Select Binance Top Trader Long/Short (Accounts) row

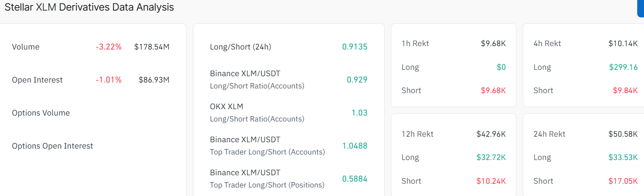click(267, 146)
